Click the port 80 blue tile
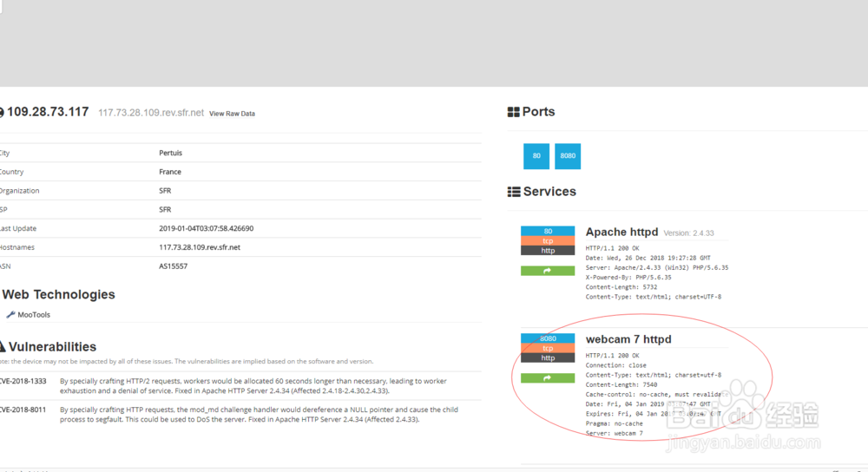The image size is (868, 472). tap(536, 156)
